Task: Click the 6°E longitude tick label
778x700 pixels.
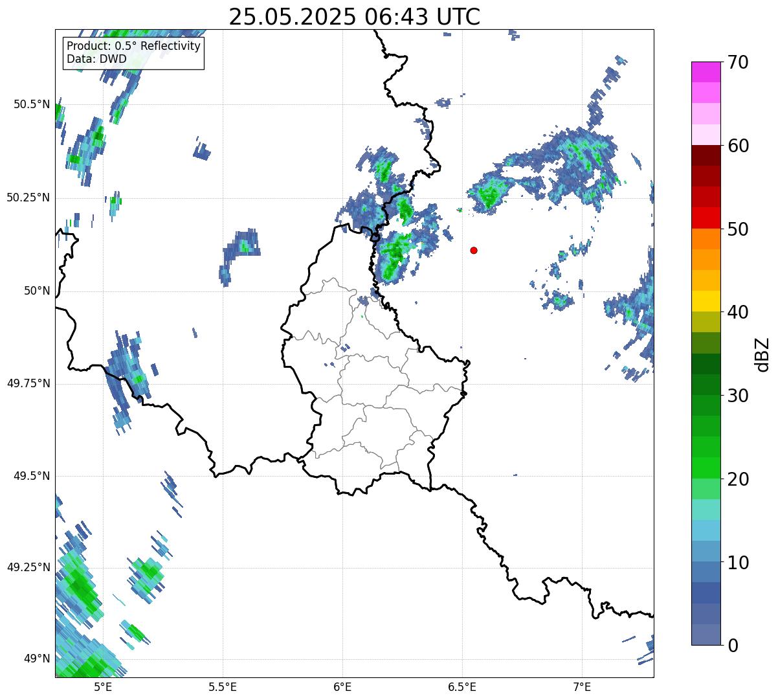Action: [x=342, y=687]
